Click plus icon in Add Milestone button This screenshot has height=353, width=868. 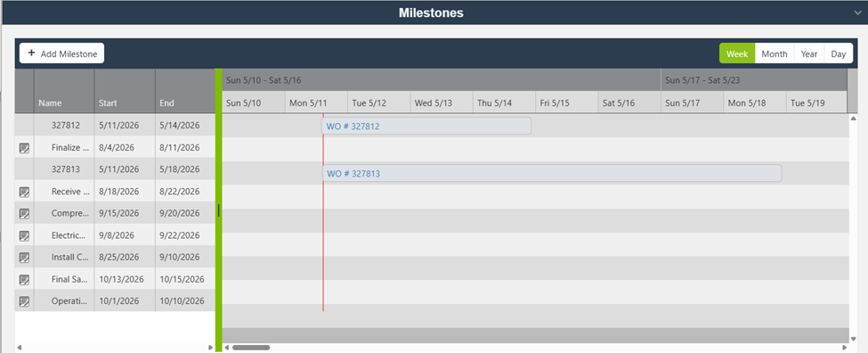coord(31,53)
